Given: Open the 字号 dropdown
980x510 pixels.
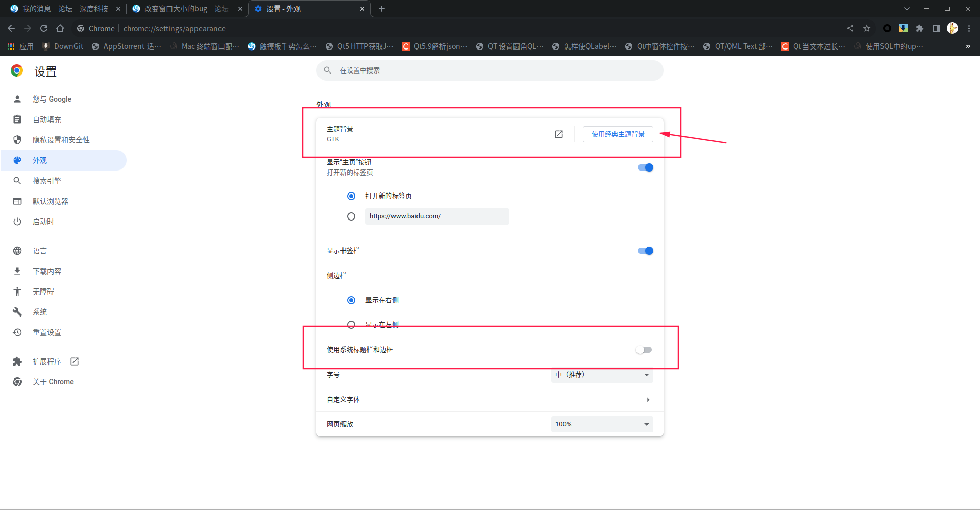Looking at the screenshot, I should coord(601,375).
